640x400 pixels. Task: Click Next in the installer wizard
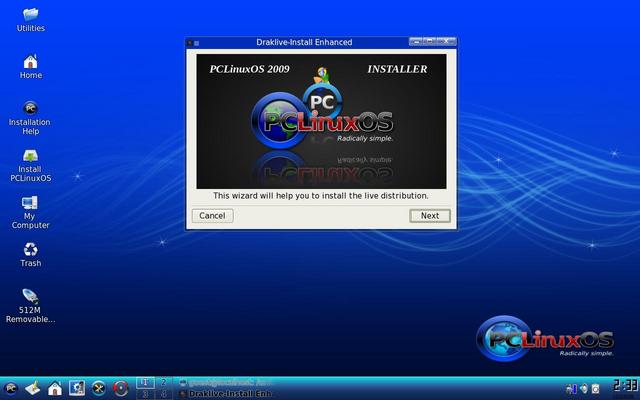430,216
